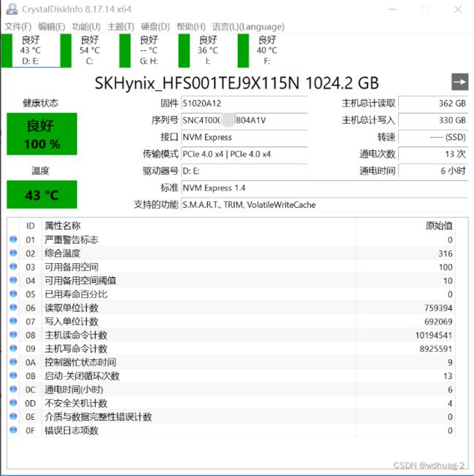This screenshot has width=474, height=476.
Task: Click the blue status dot for 综合温度
Action: [13, 252]
